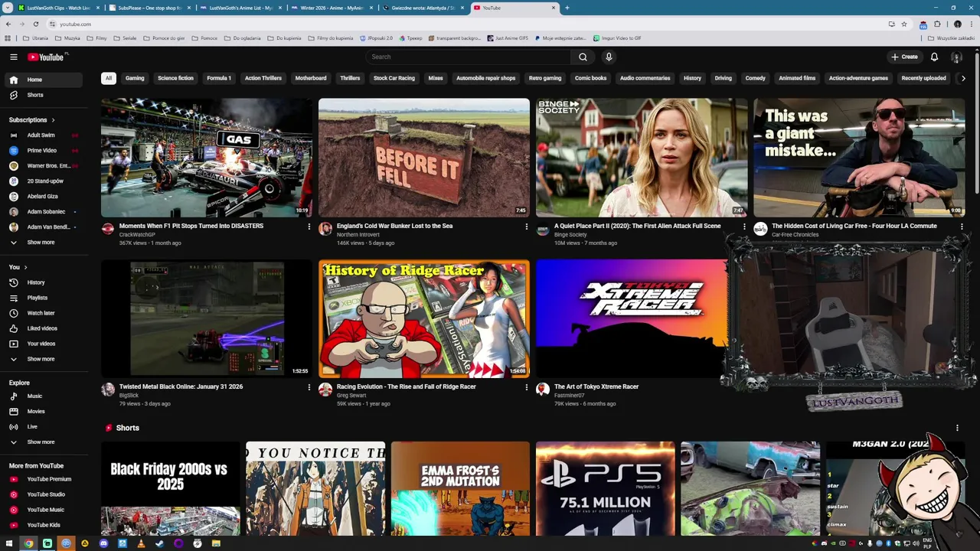Open options menu for Ridge Racer video
Screen dimensions: 980x551
[526, 387]
